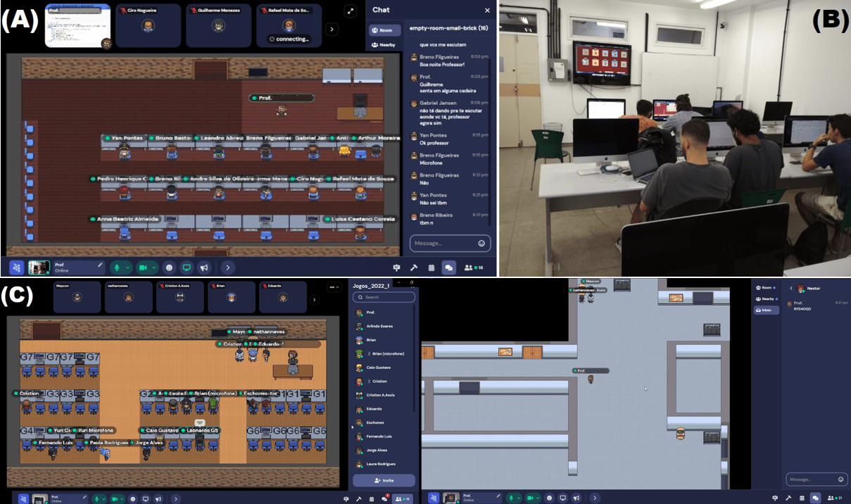Switch to the Nearby chat tab in panel A
851x504 pixels.
click(x=384, y=45)
